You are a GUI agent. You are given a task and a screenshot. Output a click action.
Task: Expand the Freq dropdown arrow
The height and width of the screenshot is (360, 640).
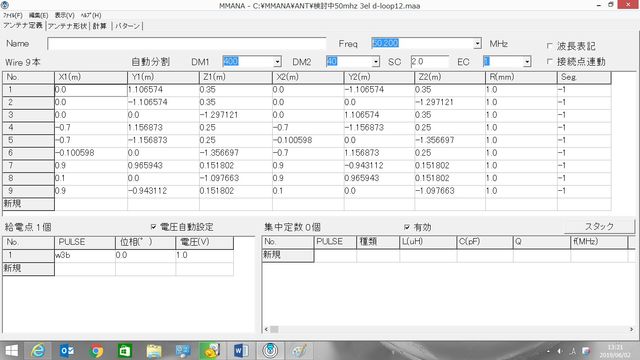477,43
